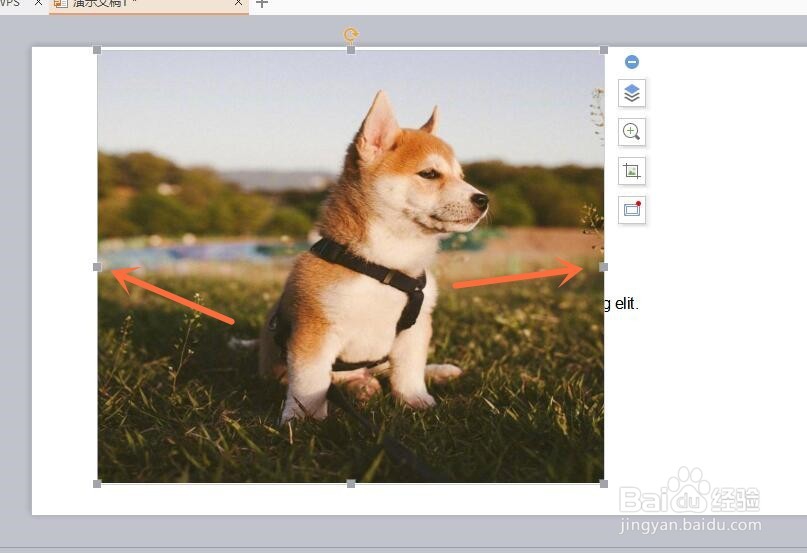Image resolution: width=807 pixels, height=553 pixels.
Task: Click the rotation handle above the picture
Action: [351, 34]
